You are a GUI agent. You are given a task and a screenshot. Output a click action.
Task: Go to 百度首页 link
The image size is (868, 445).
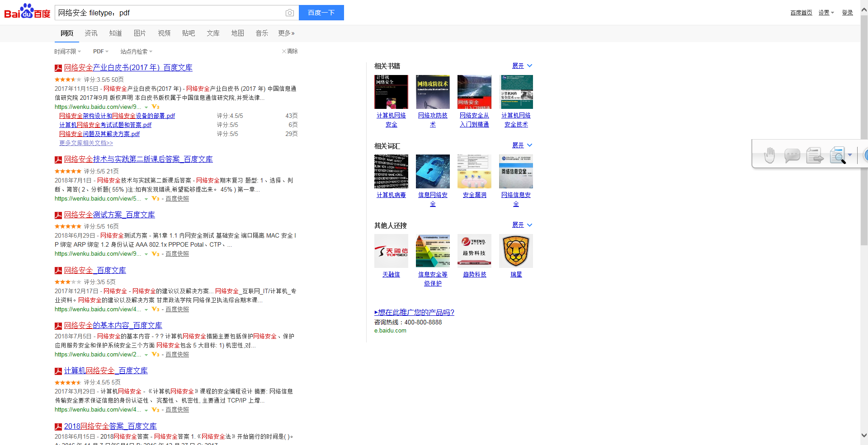(x=801, y=13)
